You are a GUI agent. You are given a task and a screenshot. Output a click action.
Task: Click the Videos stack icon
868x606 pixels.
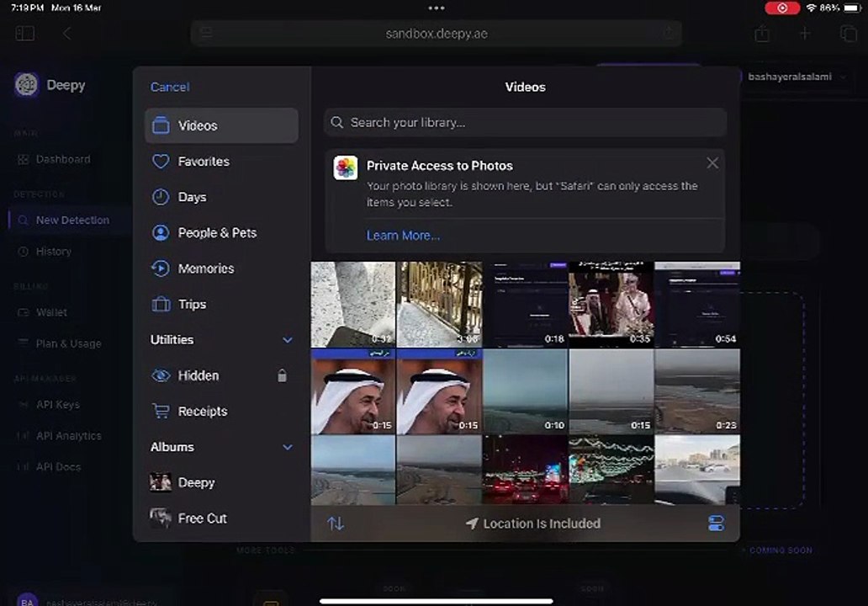tap(161, 125)
